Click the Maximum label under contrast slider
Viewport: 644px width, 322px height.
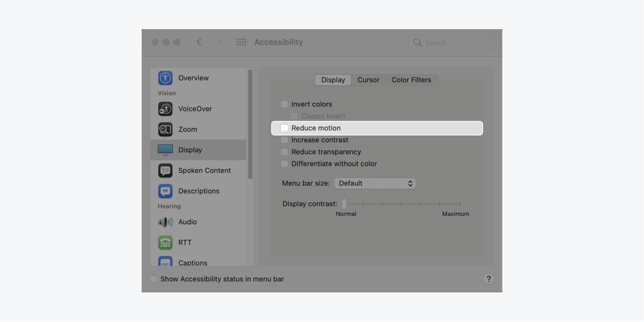point(456,214)
